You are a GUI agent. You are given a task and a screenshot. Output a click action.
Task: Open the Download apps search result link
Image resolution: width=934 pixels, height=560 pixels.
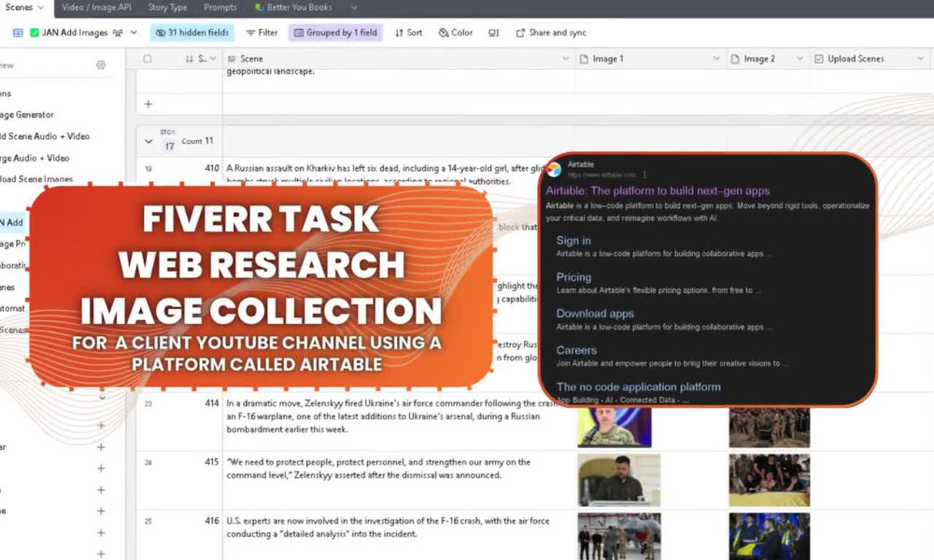(595, 314)
